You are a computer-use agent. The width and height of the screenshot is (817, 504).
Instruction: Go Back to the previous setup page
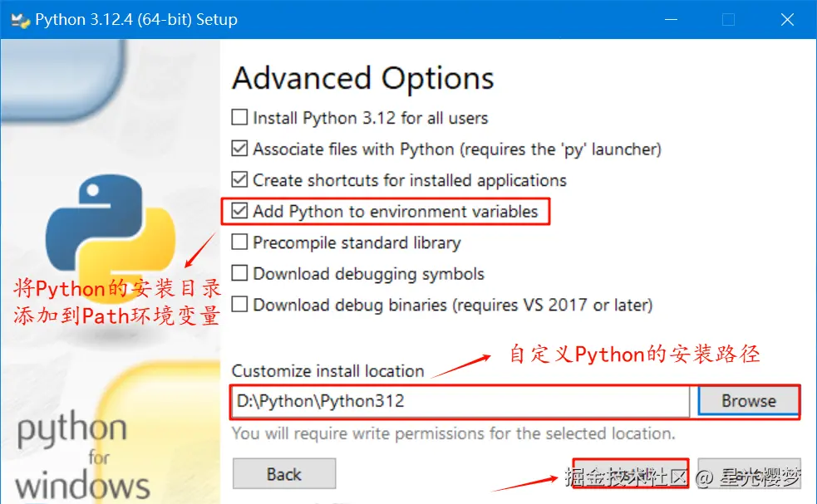[x=284, y=474]
